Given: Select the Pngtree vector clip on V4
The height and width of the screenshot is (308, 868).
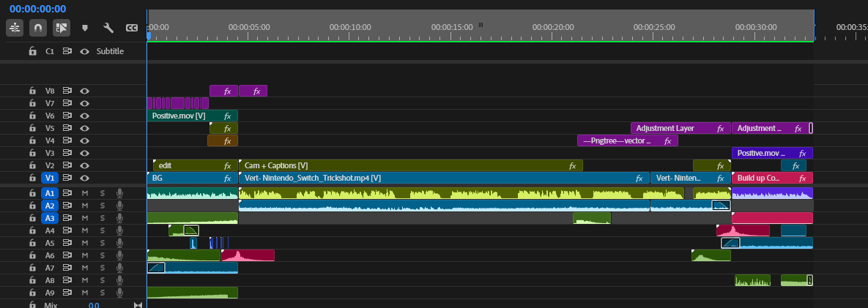Looking at the screenshot, I should pyautogui.click(x=627, y=141).
